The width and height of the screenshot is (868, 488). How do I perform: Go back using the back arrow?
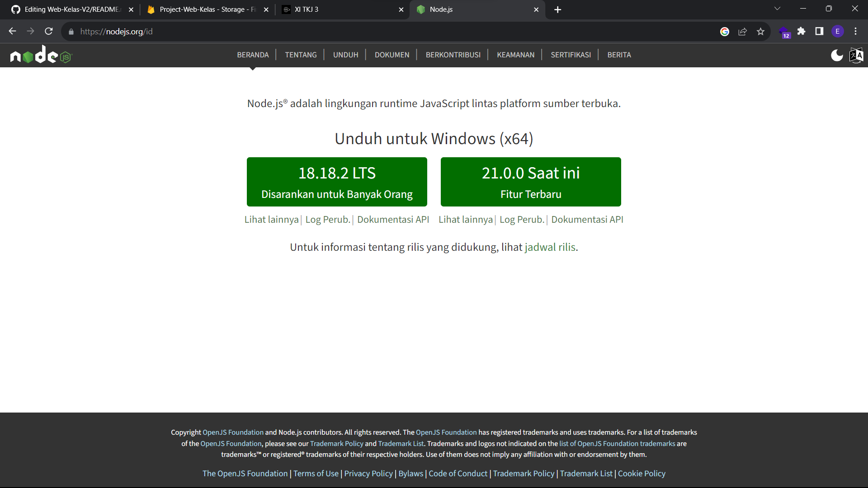point(12,31)
